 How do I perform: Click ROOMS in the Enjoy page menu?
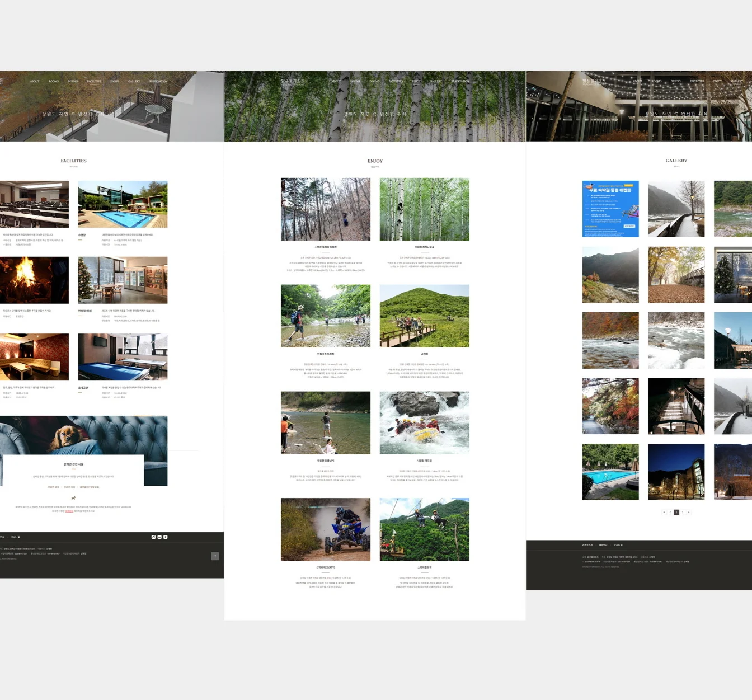click(355, 81)
